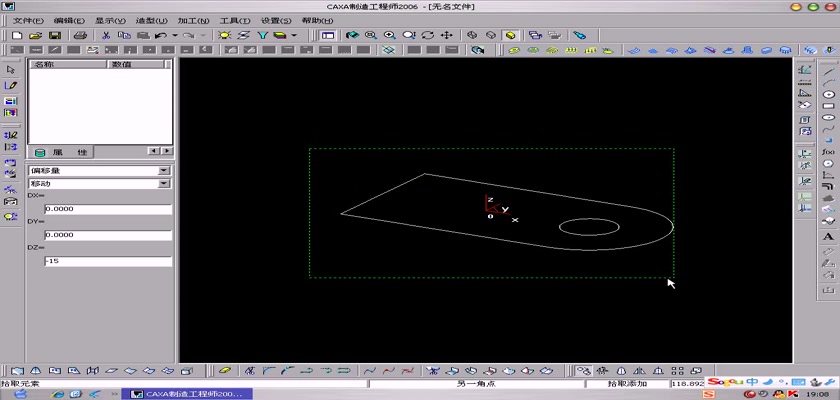Click the 名称 column header

coord(68,64)
